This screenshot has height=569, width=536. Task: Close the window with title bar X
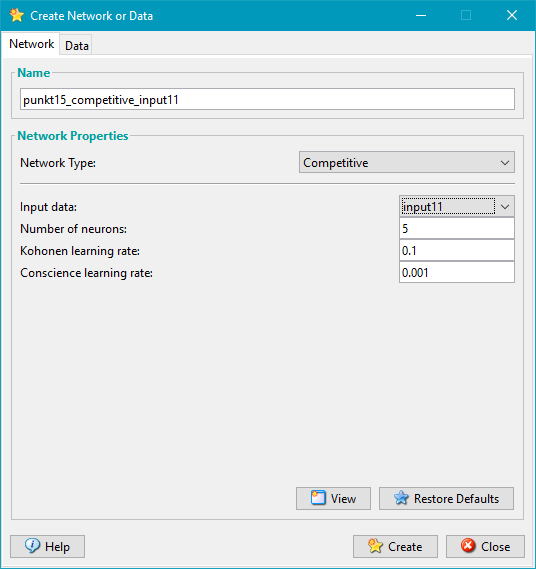(x=512, y=16)
